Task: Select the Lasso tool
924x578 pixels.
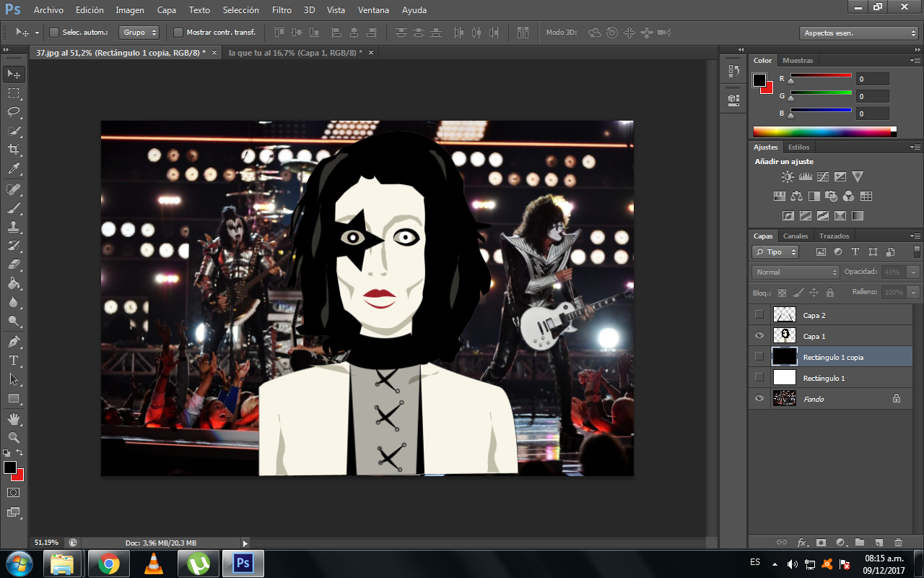Action: [14, 112]
